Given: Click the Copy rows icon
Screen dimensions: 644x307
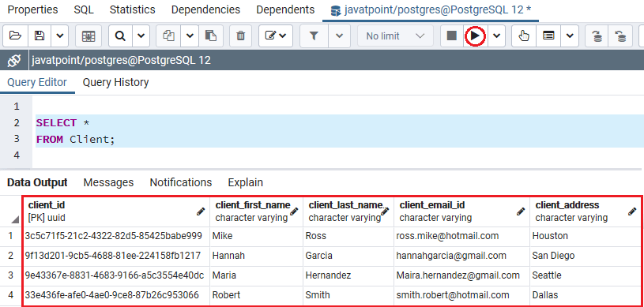Looking at the screenshot, I should click(168, 36).
